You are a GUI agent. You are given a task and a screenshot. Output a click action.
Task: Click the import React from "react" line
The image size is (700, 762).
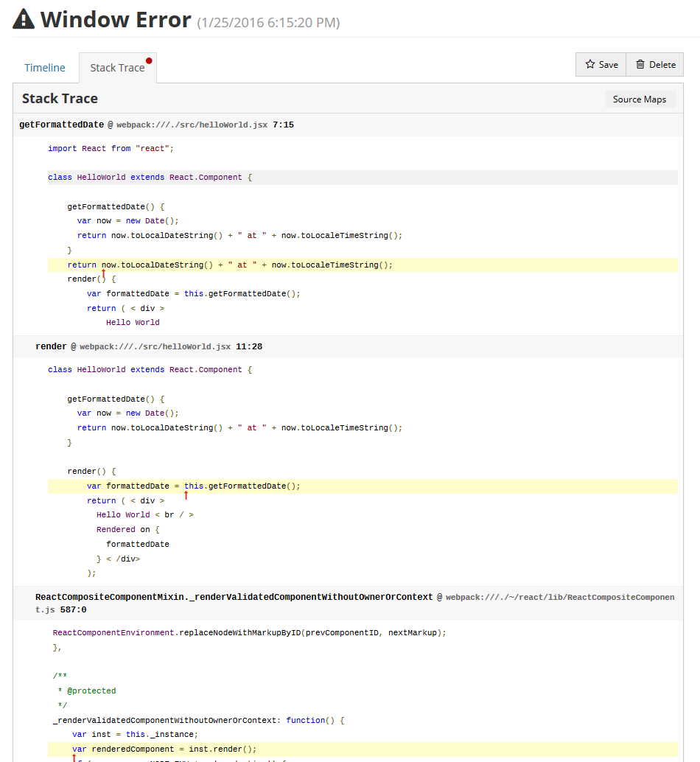111,149
